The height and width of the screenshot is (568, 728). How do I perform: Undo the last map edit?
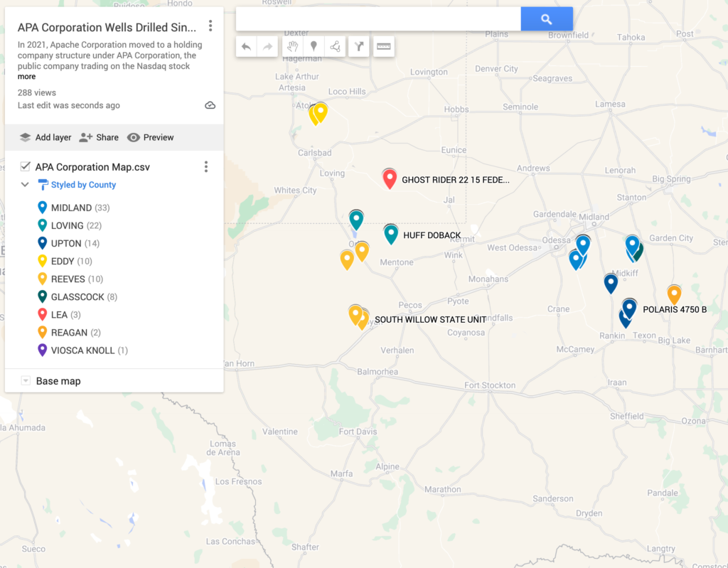click(x=246, y=46)
